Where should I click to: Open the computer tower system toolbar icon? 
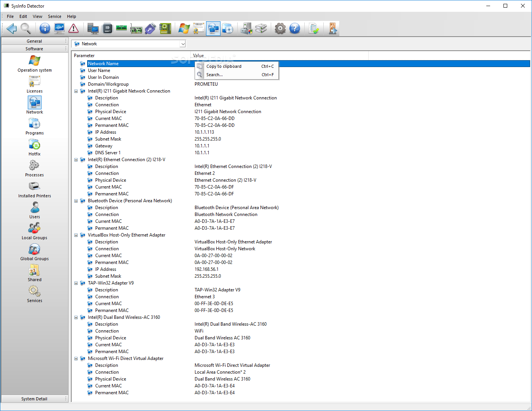coord(93,29)
